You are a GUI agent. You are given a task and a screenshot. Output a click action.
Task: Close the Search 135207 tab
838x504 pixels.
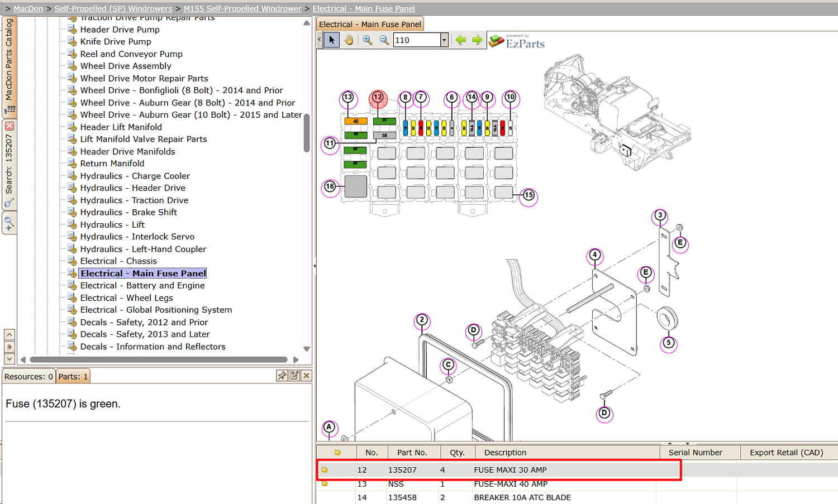(9, 126)
